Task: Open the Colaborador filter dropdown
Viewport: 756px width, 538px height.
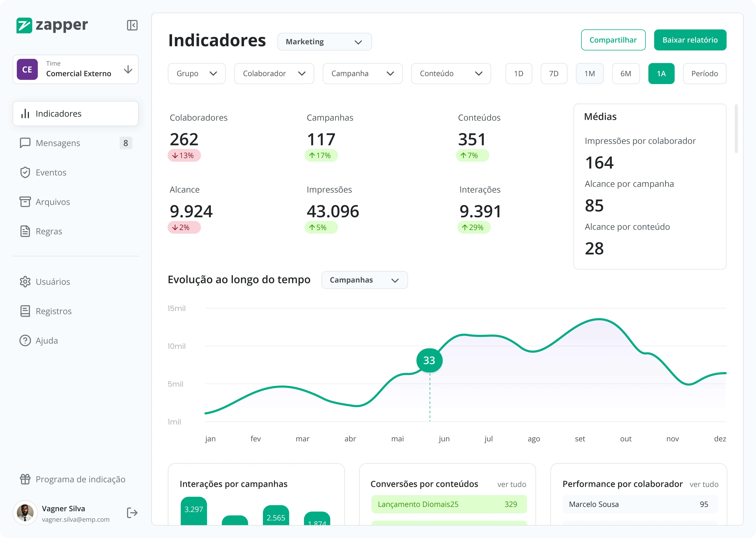Action: (x=274, y=74)
